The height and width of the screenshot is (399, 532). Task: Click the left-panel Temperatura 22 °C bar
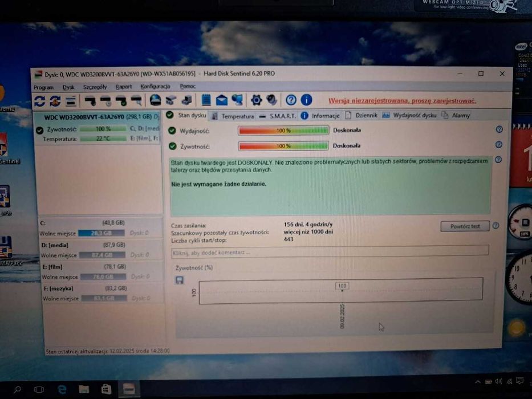(x=103, y=139)
